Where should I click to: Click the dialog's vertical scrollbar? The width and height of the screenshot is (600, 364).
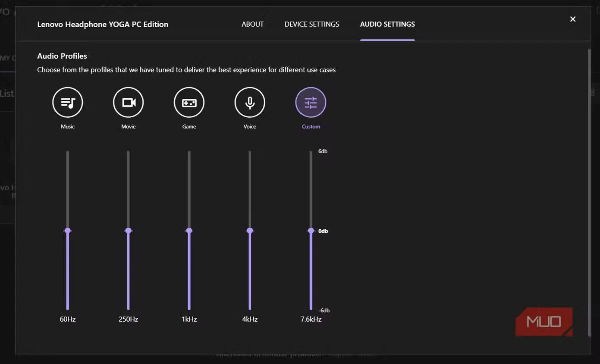click(x=590, y=192)
